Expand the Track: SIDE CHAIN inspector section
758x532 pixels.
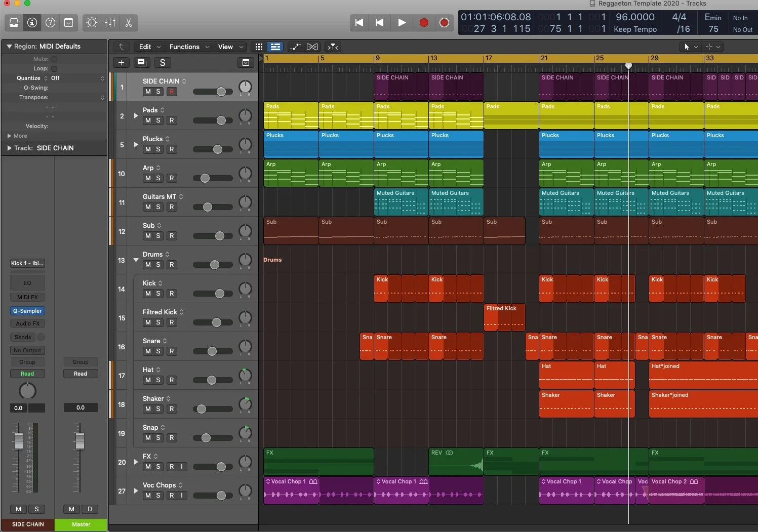(9, 148)
